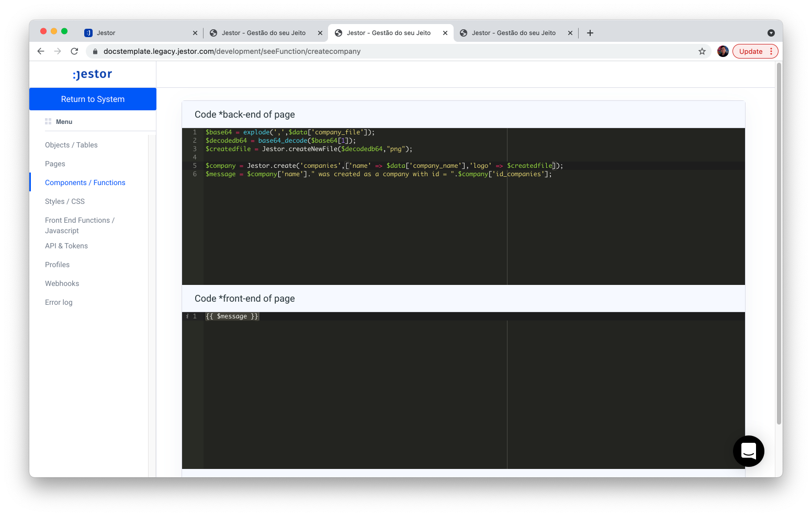Screen dimensions: 812x516
Task: Open a new browser tab
Action: 590,33
